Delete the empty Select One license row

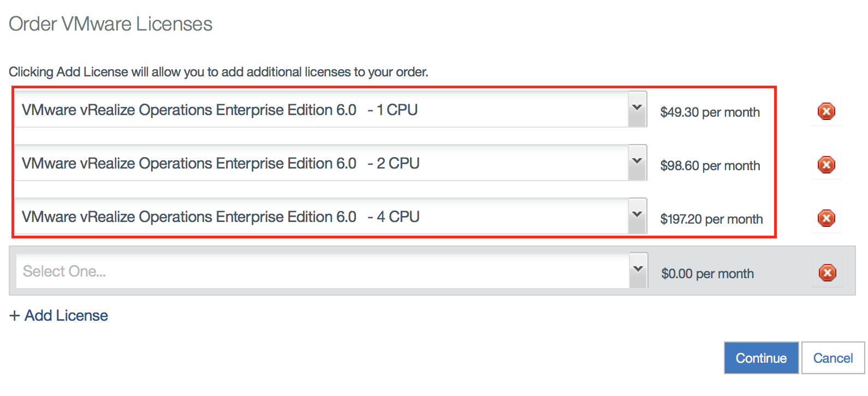(x=827, y=273)
